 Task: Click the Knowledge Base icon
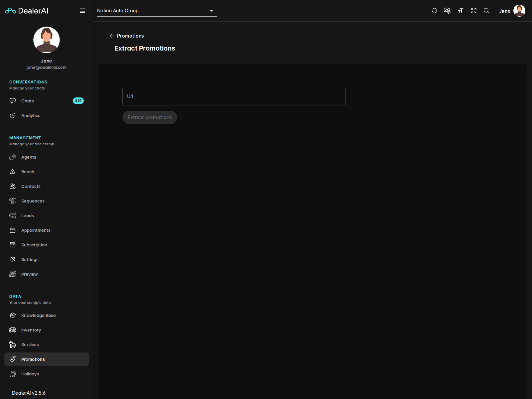point(13,315)
